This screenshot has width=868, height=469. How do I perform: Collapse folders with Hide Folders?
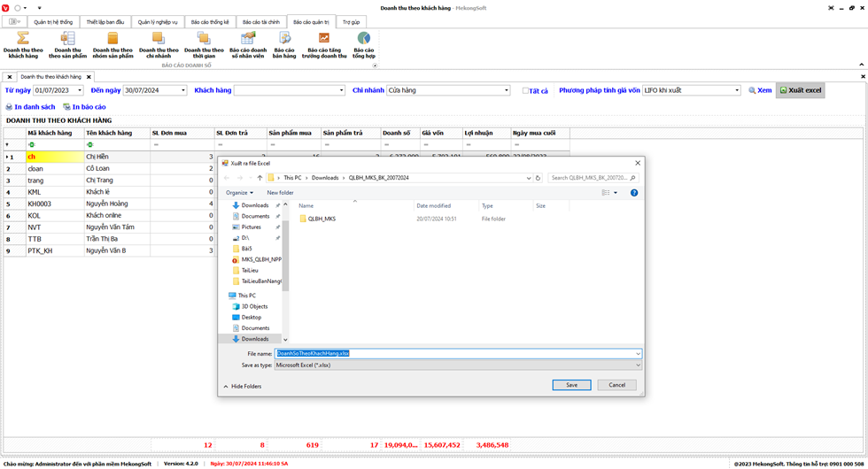[243, 386]
